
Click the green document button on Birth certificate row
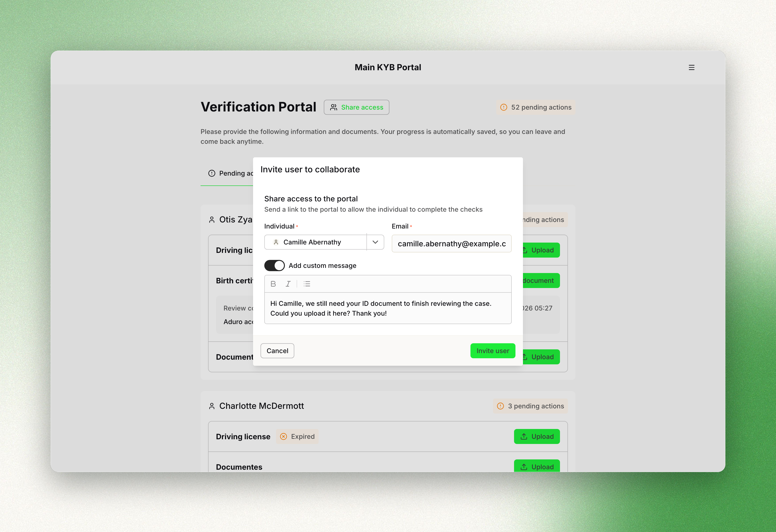coord(541,280)
